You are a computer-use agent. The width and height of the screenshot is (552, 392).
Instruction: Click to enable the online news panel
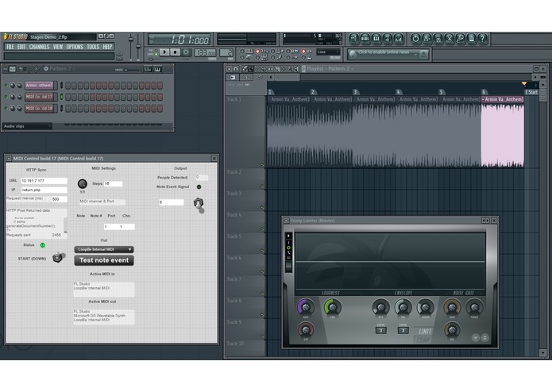tap(384, 52)
